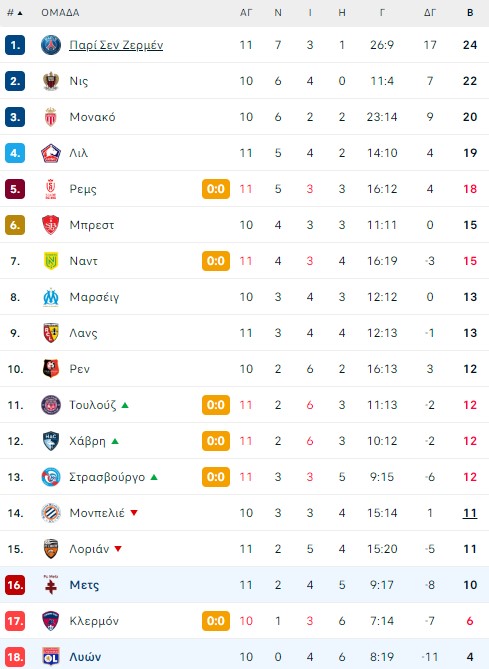The width and height of the screenshot is (489, 669).
Task: Sort table by the # rank column
Action: (15, 13)
